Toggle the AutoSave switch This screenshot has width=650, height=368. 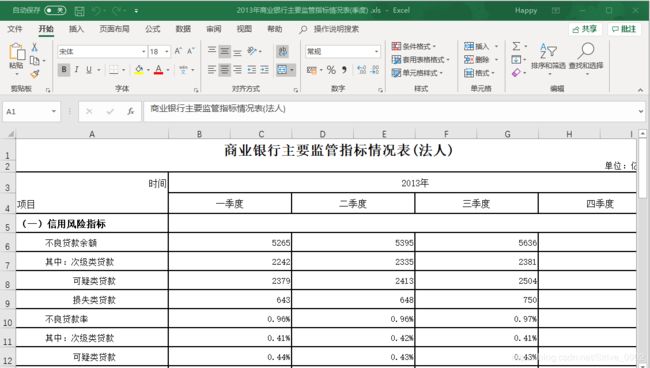tap(55, 10)
